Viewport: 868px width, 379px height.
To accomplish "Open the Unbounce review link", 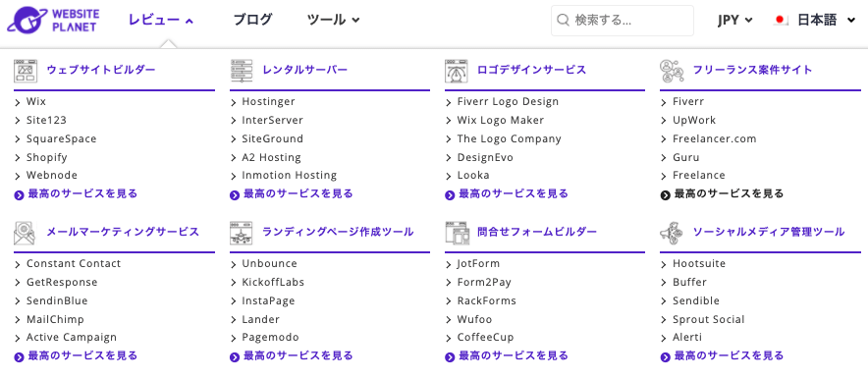I will 269,263.
